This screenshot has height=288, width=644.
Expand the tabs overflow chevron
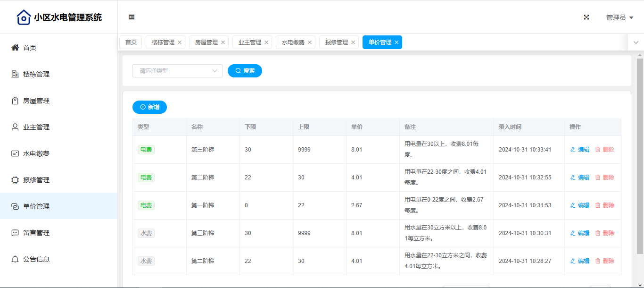coord(636,42)
